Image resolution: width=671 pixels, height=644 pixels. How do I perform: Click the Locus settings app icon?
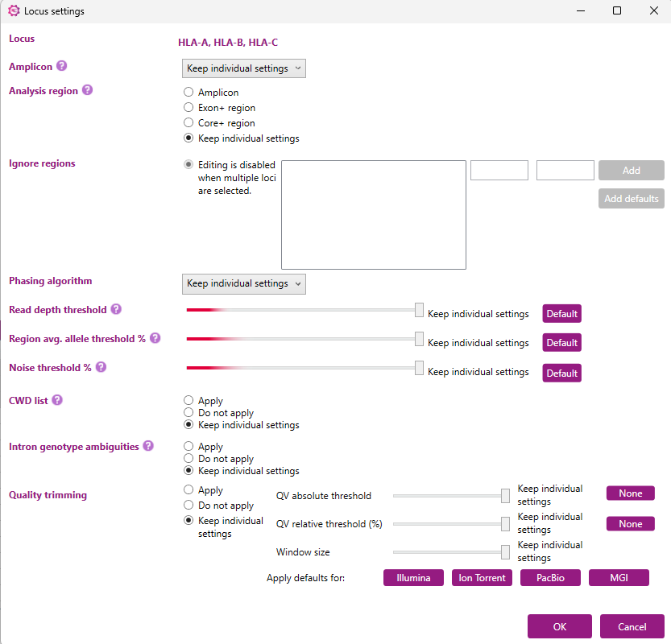point(13,11)
